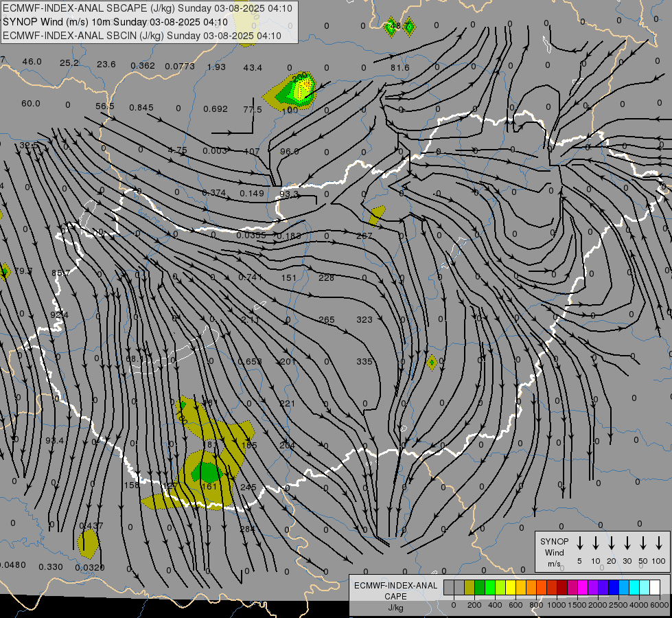Click the 0.0773 value on the map
Screen dimensions: 672x618
coord(180,66)
